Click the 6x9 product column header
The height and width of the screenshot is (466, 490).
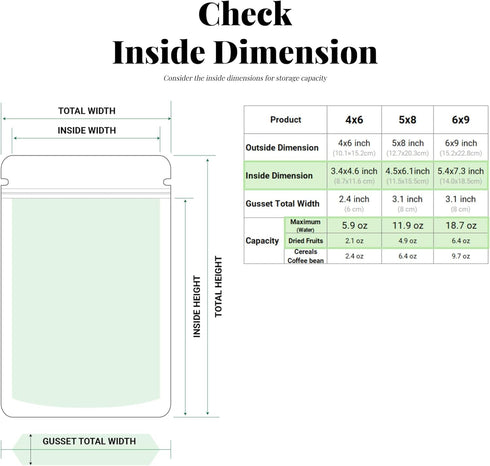tap(461, 120)
